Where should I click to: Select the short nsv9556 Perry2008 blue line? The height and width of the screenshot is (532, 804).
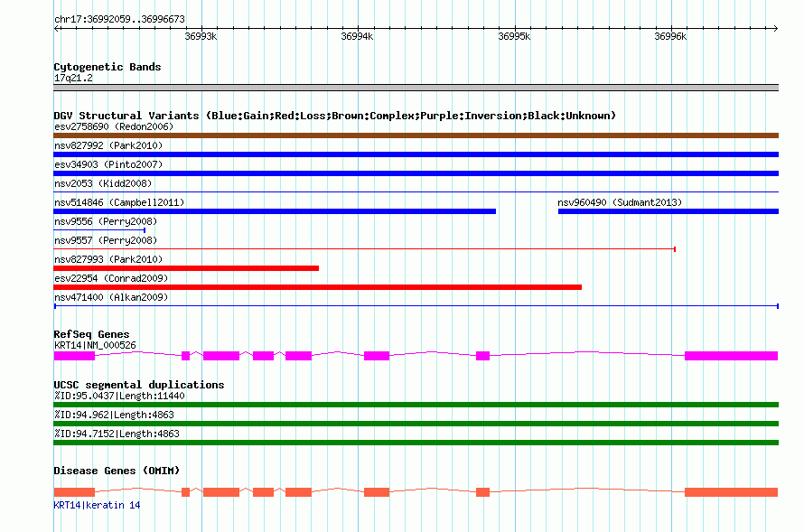(99, 230)
